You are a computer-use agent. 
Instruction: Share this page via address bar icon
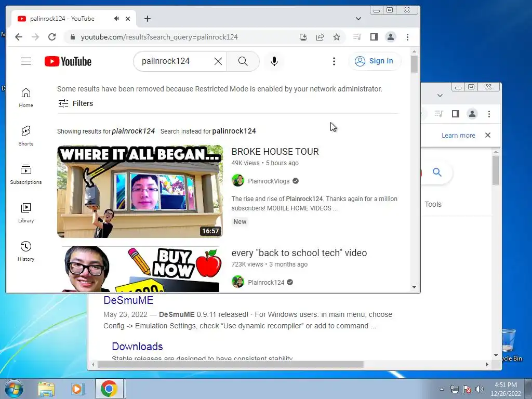coord(320,37)
